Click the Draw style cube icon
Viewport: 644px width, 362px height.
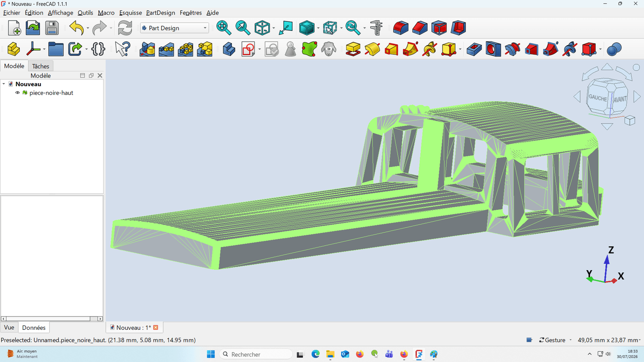click(x=307, y=28)
